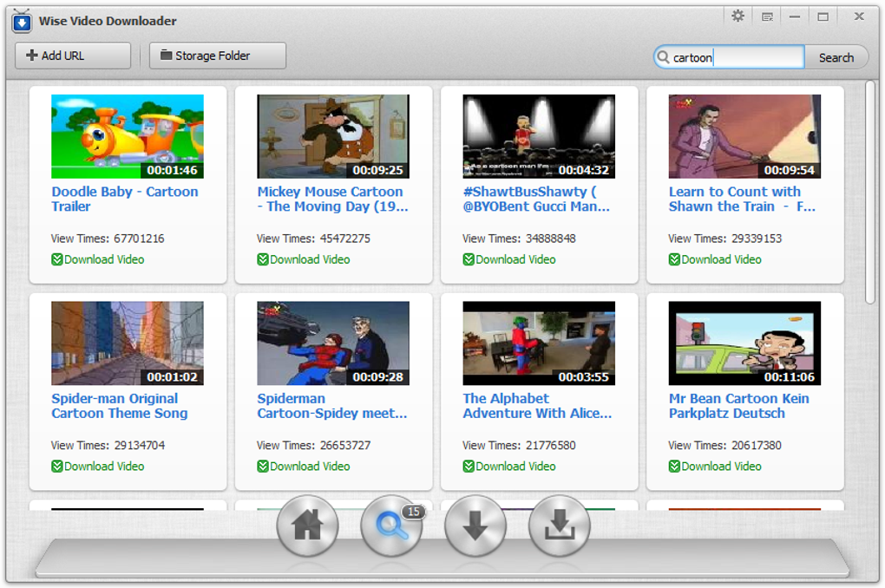Click the Wise Video Downloader title text

108,21
